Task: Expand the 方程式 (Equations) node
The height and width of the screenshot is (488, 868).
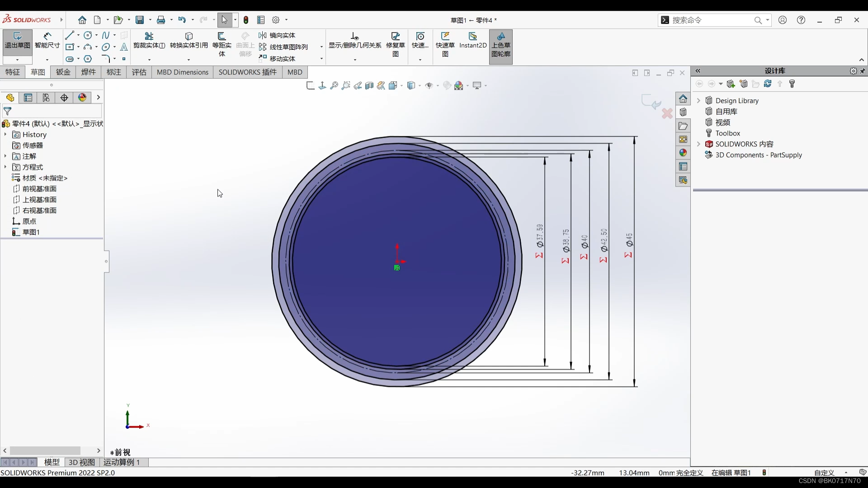Action: pyautogui.click(x=5, y=167)
